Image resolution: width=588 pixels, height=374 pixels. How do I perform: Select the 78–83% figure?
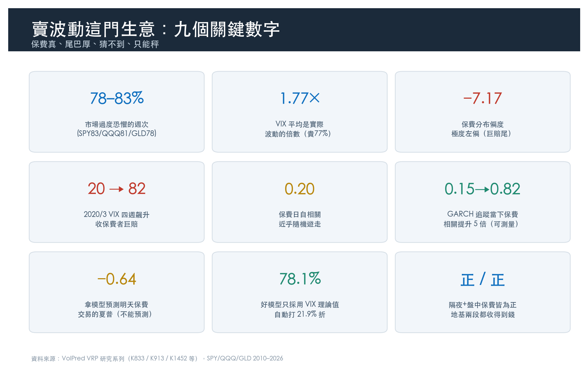click(117, 98)
